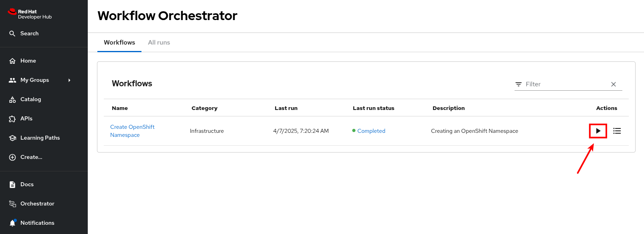Screen dimensions: 644x234
Task: Click the Infrastructure category cell
Action: (x=207, y=131)
